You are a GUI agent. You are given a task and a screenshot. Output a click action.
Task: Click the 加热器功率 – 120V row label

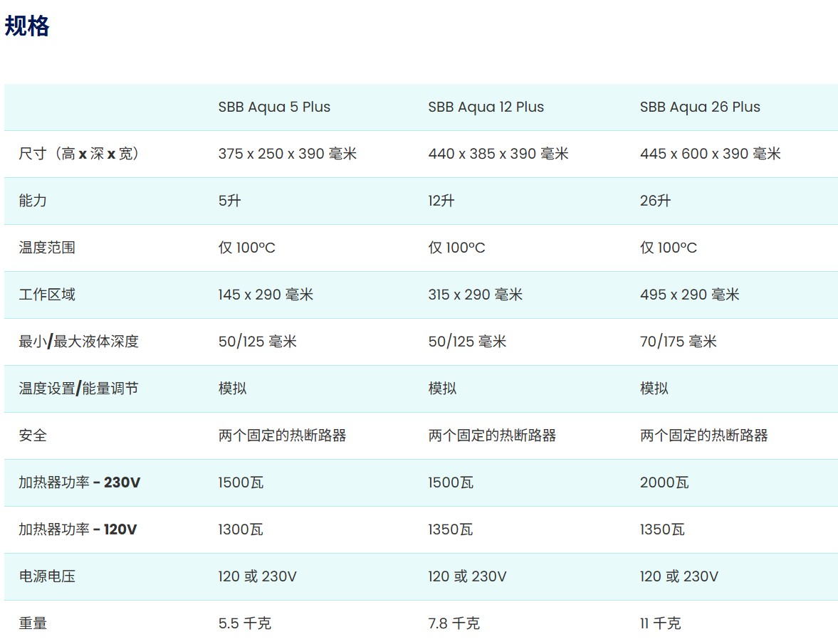(78, 529)
